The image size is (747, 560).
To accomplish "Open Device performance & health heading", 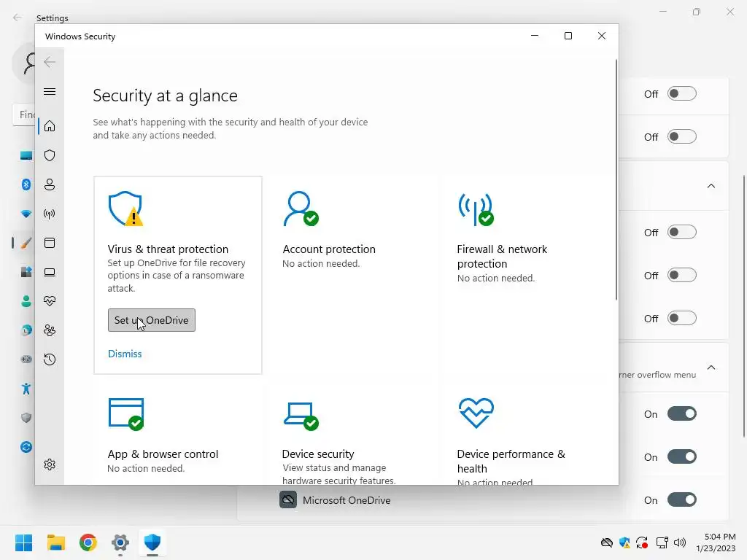I will pos(511,461).
